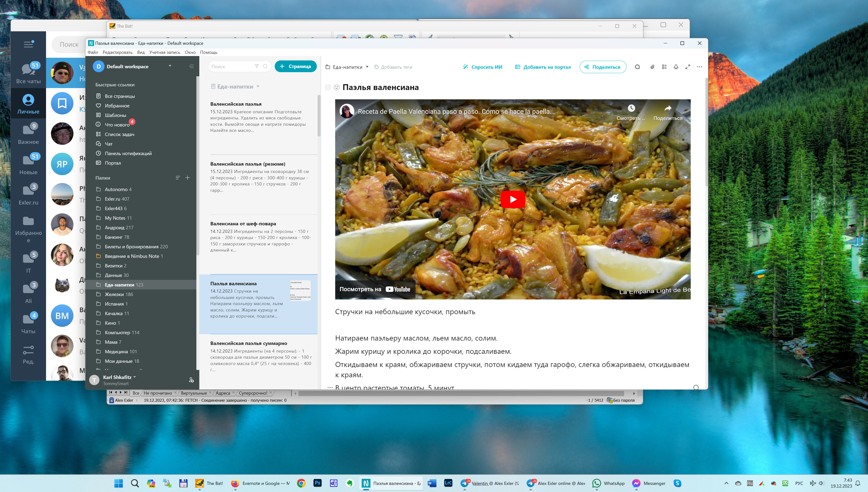This screenshot has width=868, height=492.
Task: Open the Учетная запись menu
Action: (x=164, y=52)
